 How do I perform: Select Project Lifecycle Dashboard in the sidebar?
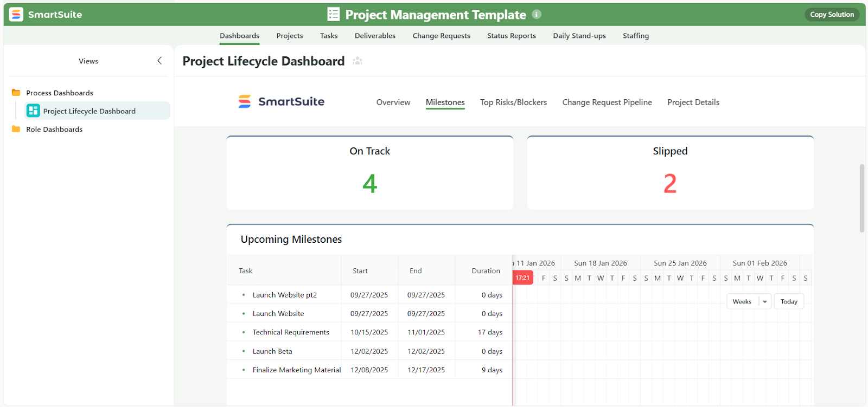(97, 111)
